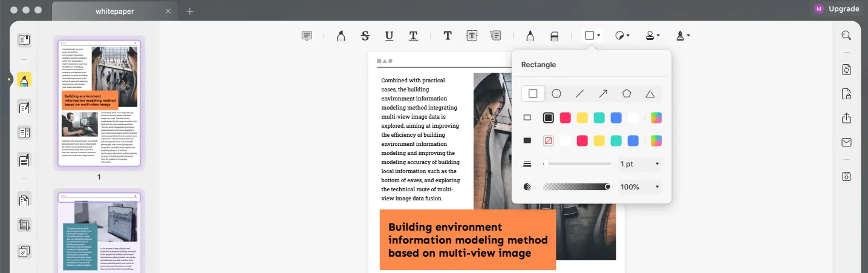868x273 pixels.
Task: Select the squiggly underline tool
Action: pos(413,36)
